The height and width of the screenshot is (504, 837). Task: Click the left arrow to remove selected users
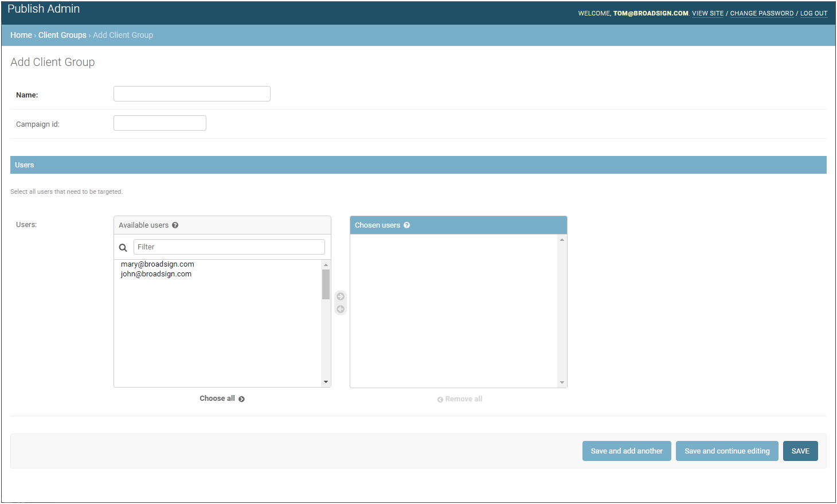tap(341, 309)
